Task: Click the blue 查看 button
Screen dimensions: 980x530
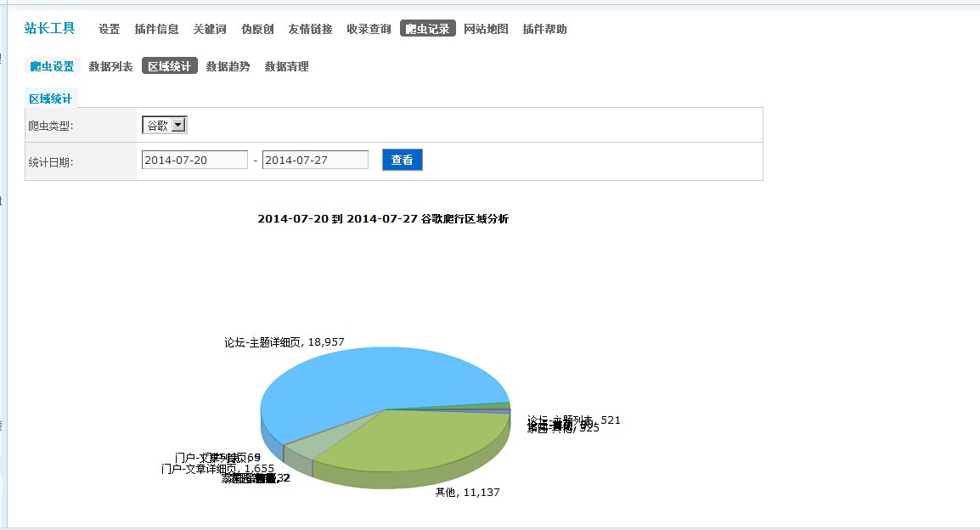Action: coord(402,160)
